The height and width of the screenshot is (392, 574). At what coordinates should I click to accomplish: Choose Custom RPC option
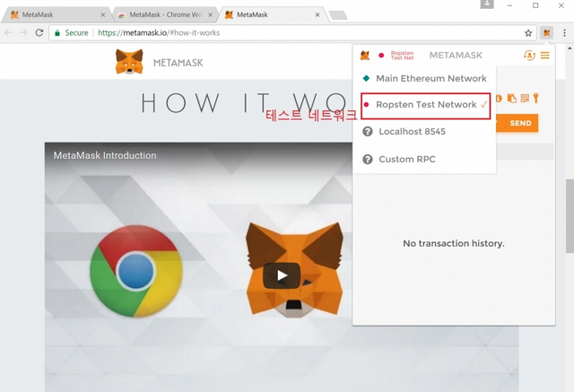424,159
